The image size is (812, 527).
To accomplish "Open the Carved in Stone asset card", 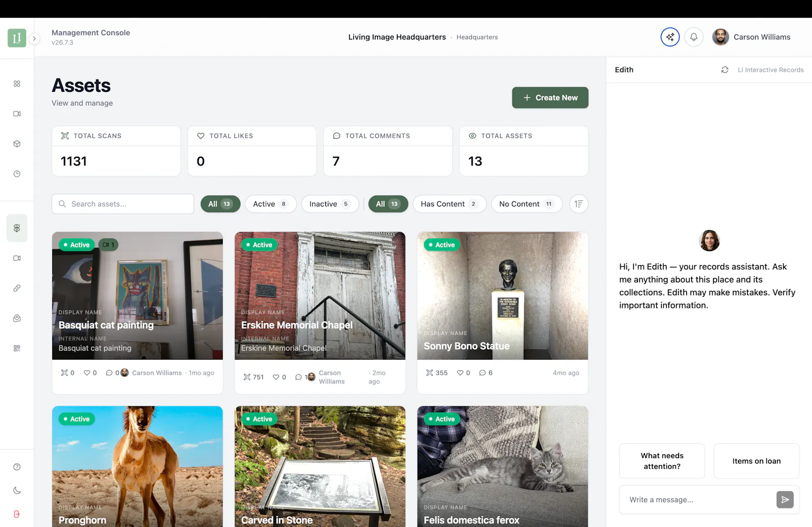I will [320, 467].
